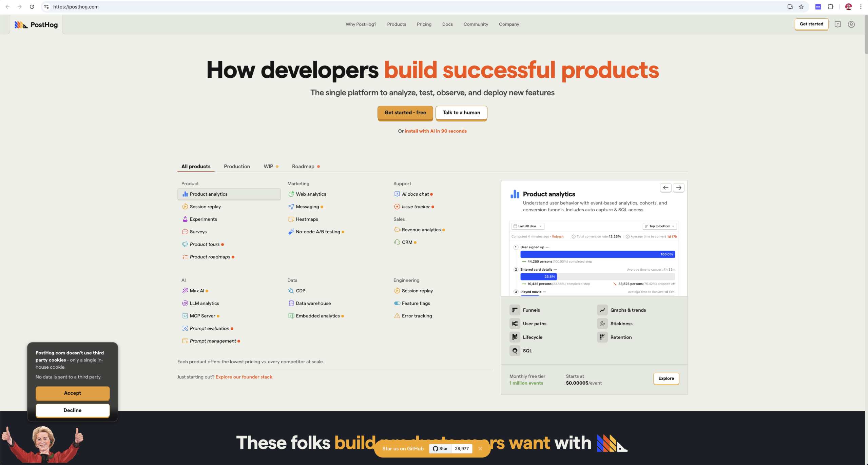Click the Feature flags toggle icon
This screenshot has width=868, height=465.
(397, 303)
